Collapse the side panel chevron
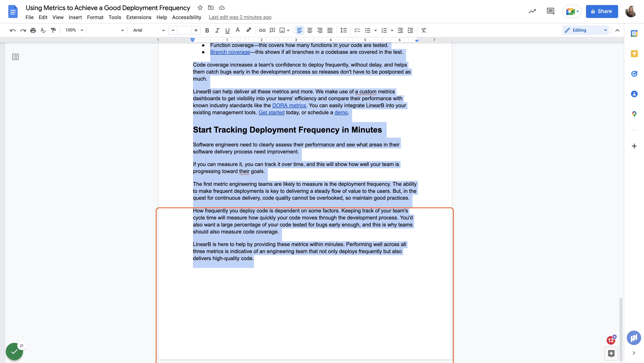The image size is (644, 363). 634,353
